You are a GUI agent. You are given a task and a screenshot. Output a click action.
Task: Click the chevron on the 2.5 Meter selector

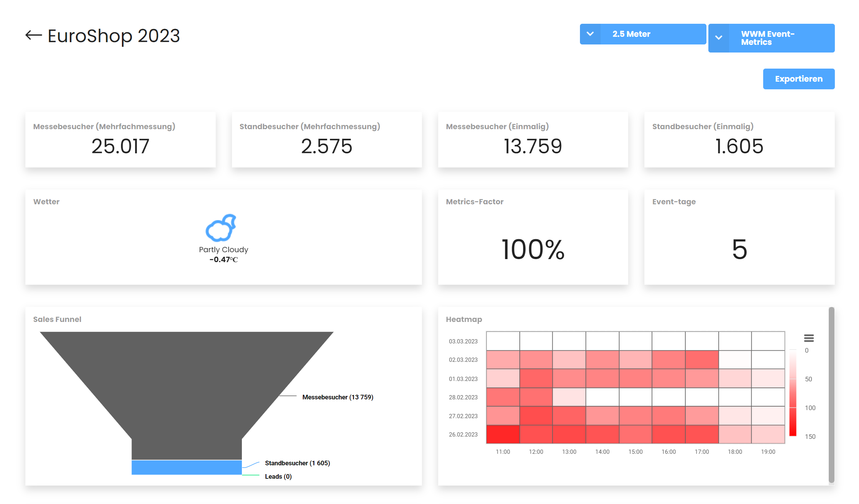tap(590, 34)
